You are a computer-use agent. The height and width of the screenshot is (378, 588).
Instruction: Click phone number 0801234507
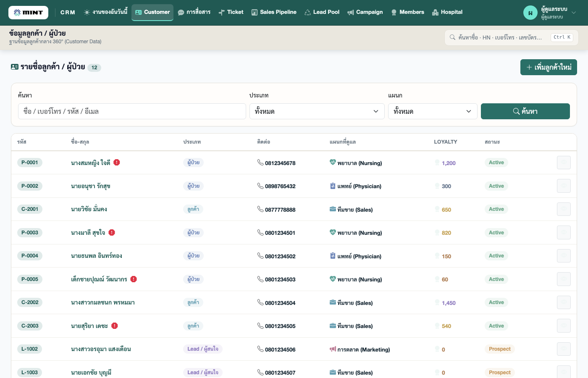coord(280,373)
